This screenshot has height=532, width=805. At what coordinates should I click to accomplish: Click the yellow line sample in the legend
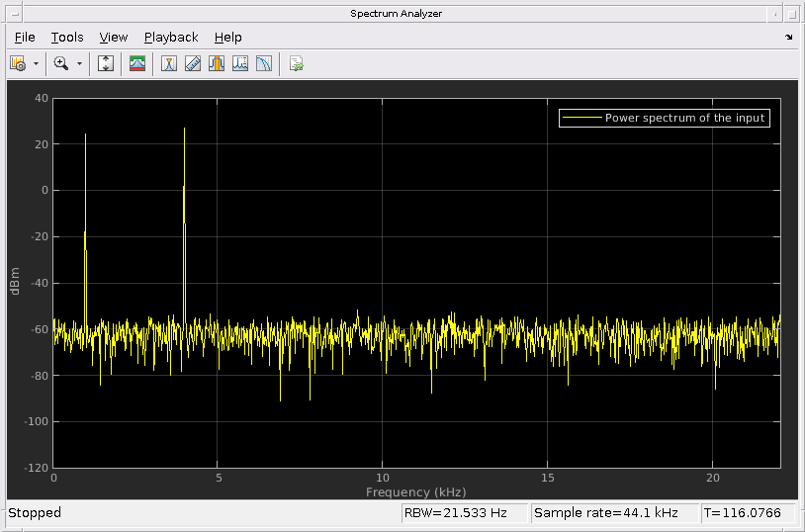click(x=581, y=118)
